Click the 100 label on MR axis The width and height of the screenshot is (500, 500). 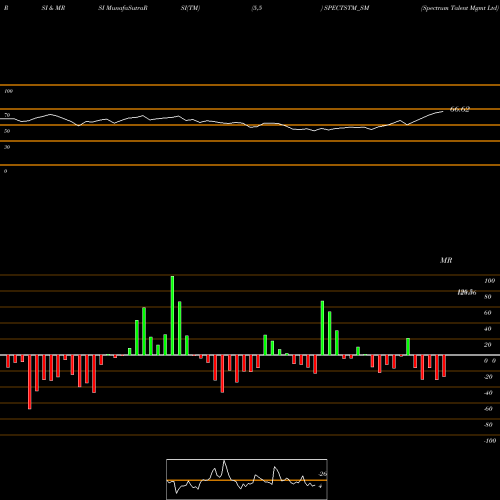point(489,281)
